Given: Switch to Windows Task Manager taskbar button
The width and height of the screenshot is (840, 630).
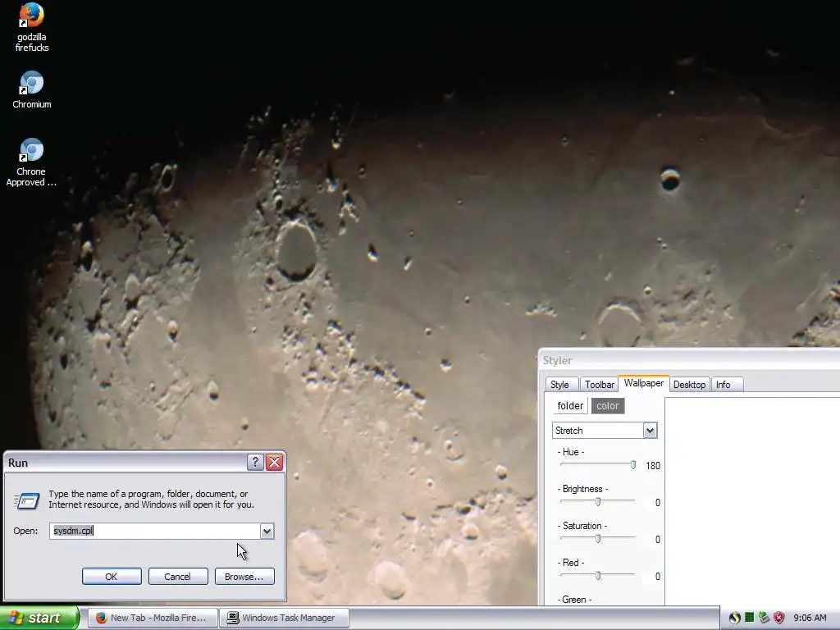Looking at the screenshot, I should 285,618.
